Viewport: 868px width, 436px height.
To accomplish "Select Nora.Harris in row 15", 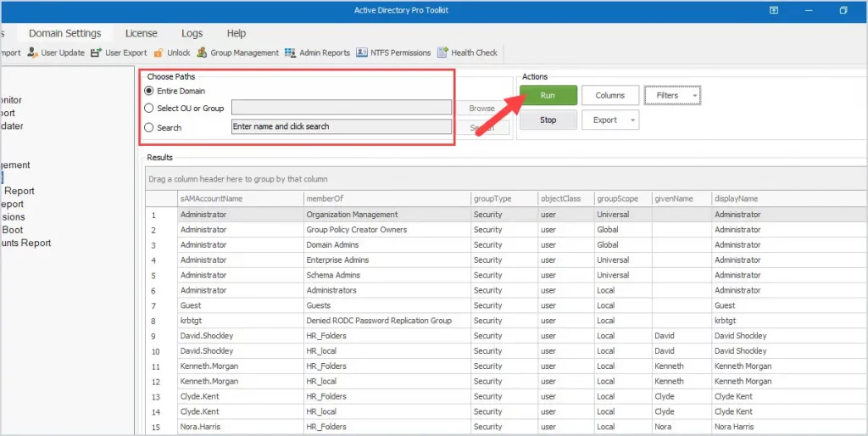I will (x=240, y=427).
